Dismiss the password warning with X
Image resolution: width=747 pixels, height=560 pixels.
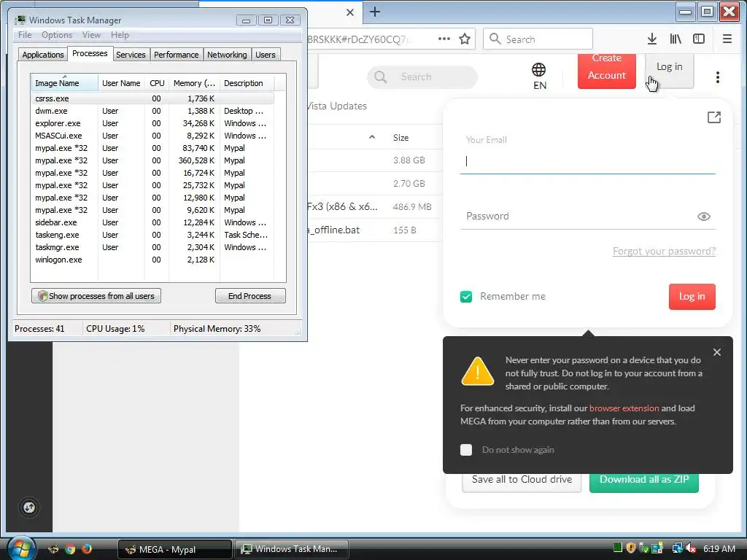click(717, 352)
